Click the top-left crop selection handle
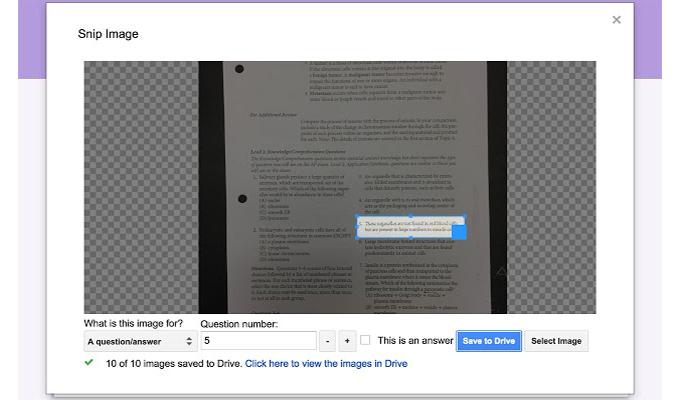The height and width of the screenshot is (400, 680). coord(357,216)
